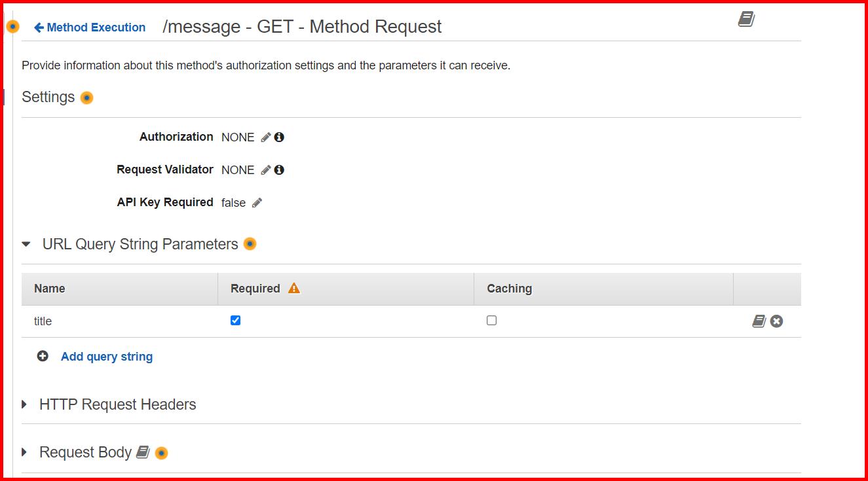Viewport: 868px width, 481px height.
Task: Edit the Authorization setting with pencil icon
Action: [x=265, y=137]
